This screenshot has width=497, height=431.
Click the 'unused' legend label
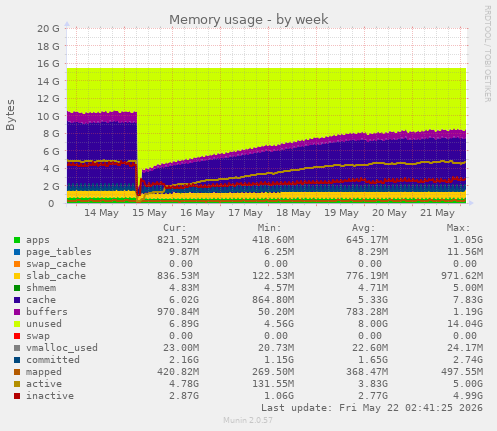tap(44, 324)
